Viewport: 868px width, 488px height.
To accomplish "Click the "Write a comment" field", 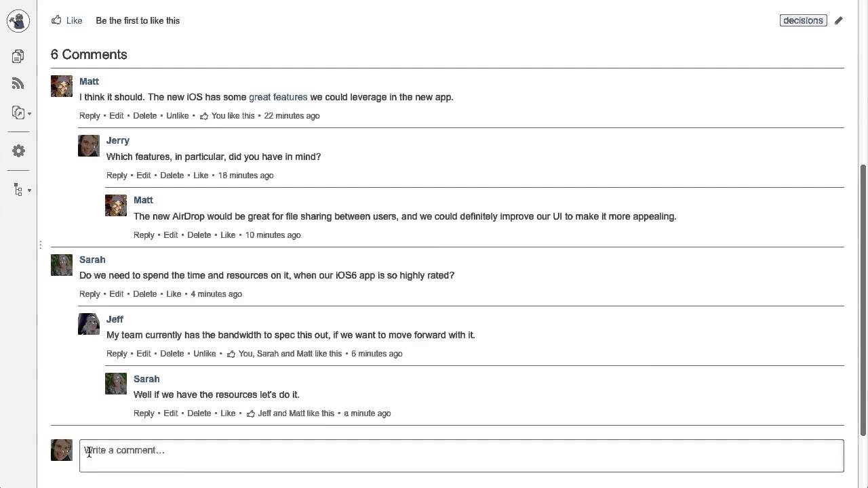I will tap(461, 455).
